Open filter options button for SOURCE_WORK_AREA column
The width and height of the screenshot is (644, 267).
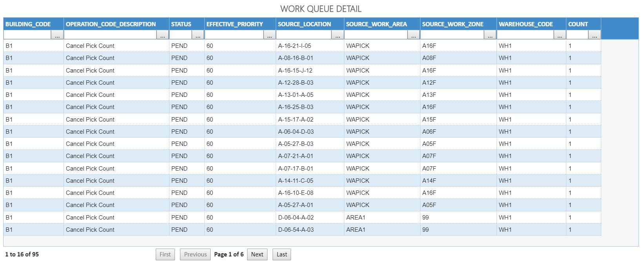(x=414, y=35)
